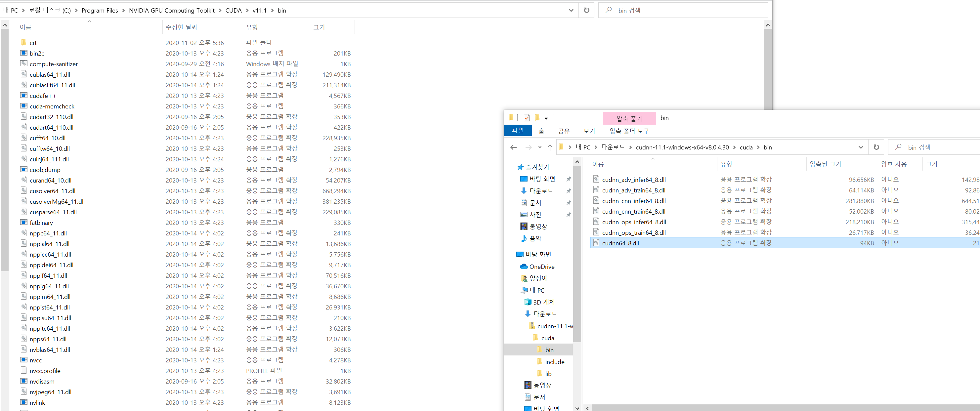Click New Folder icon in quick access toolbar
The width and height of the screenshot is (980, 411).
(x=537, y=118)
